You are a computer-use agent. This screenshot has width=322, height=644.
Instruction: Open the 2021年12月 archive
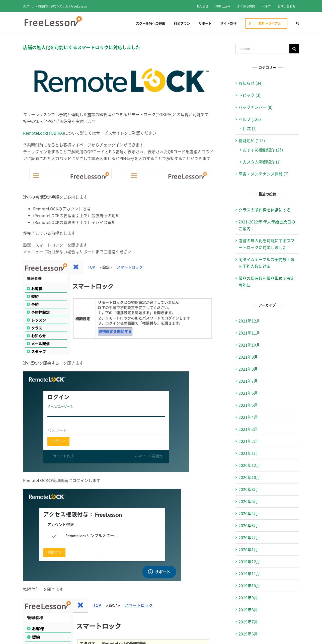(249, 321)
